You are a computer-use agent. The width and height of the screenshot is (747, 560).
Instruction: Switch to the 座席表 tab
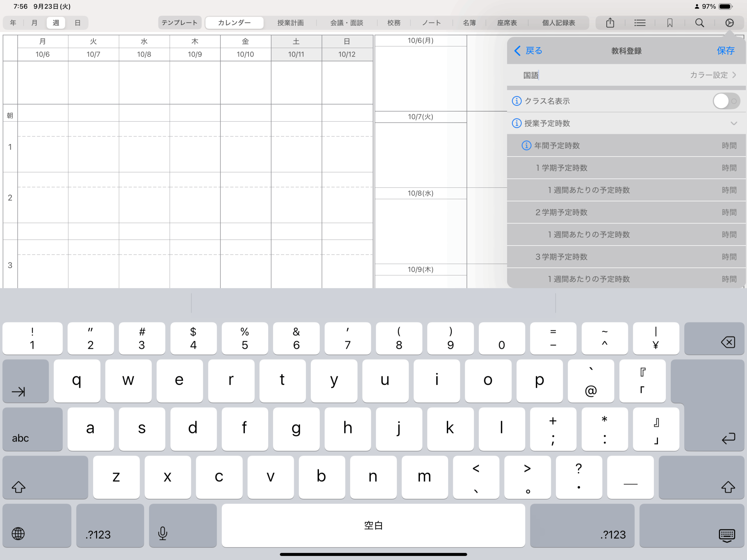(x=507, y=23)
